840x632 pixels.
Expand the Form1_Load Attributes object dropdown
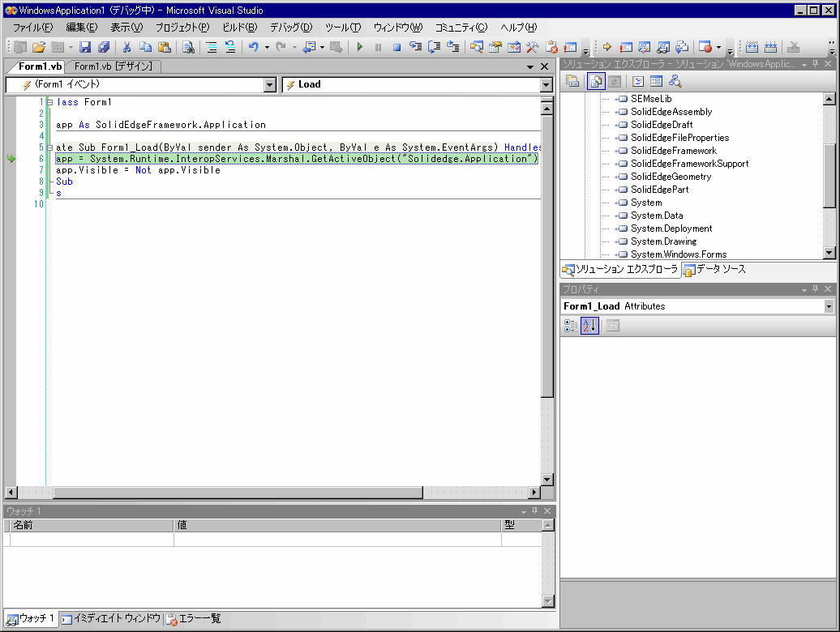pyautogui.click(x=828, y=306)
